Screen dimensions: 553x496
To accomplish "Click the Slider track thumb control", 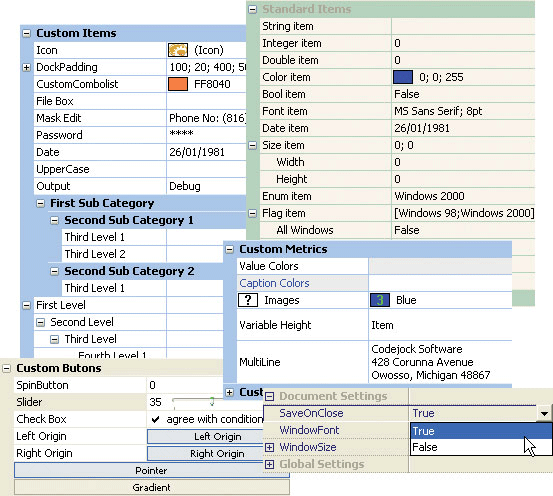I will coord(212,401).
